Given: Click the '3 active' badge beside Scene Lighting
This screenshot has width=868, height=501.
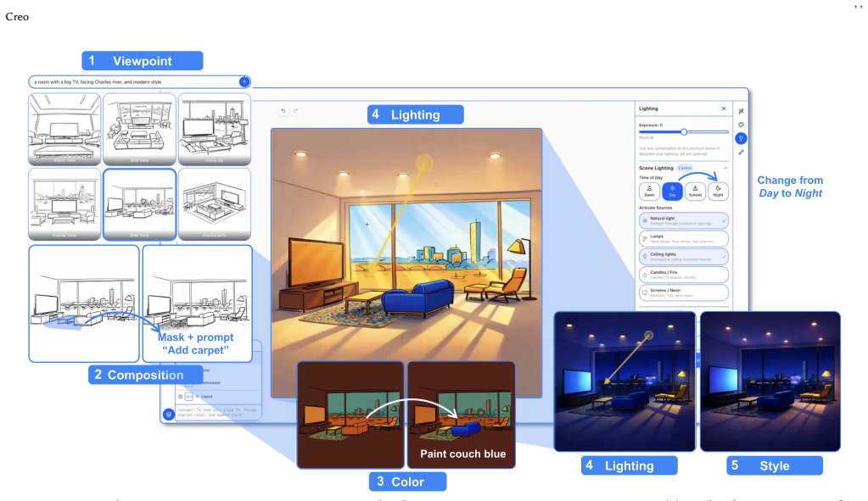Looking at the screenshot, I should coord(685,168).
